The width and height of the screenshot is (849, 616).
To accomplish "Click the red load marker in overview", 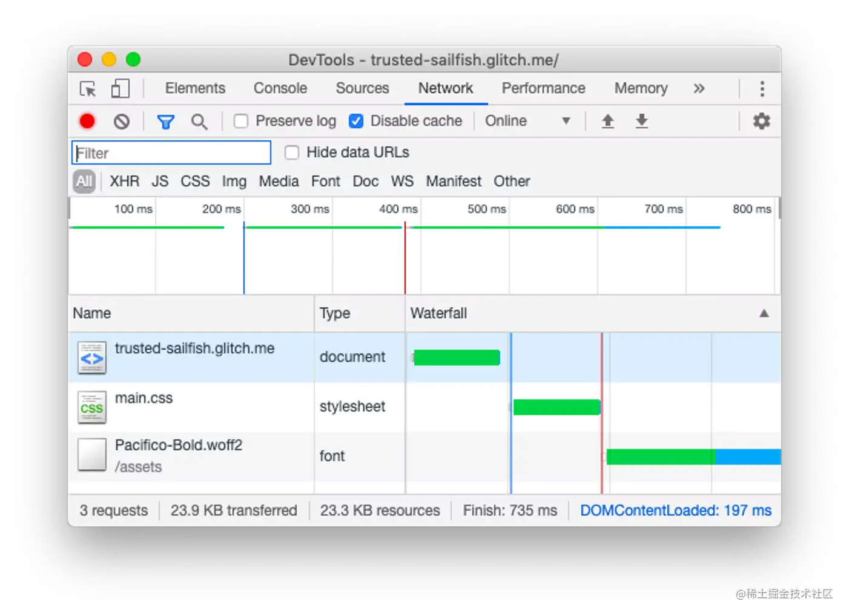I will click(405, 258).
